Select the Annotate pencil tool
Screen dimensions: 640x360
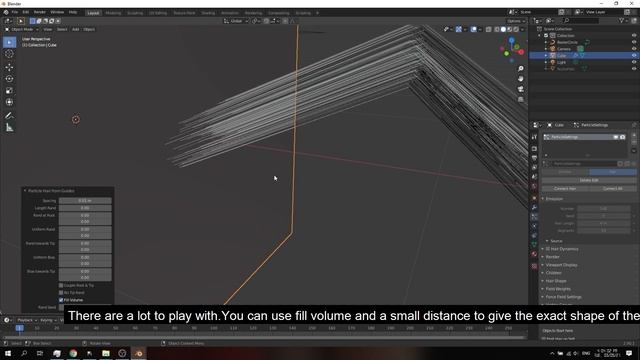9,116
